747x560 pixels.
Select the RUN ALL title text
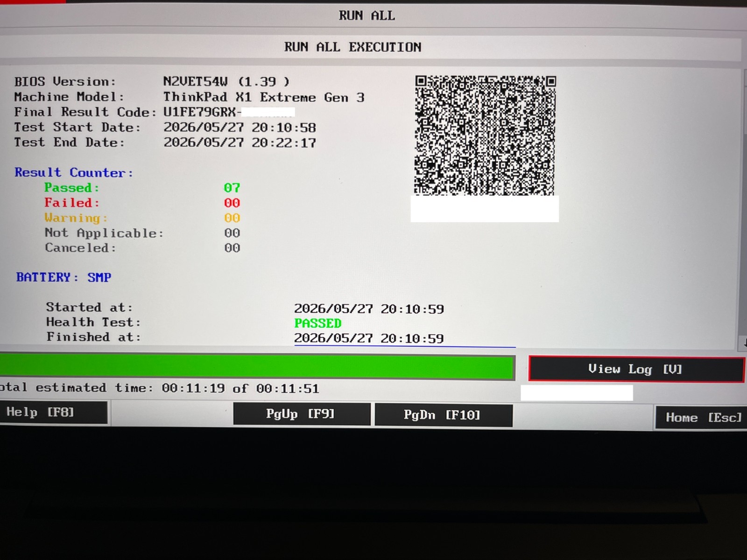click(367, 16)
